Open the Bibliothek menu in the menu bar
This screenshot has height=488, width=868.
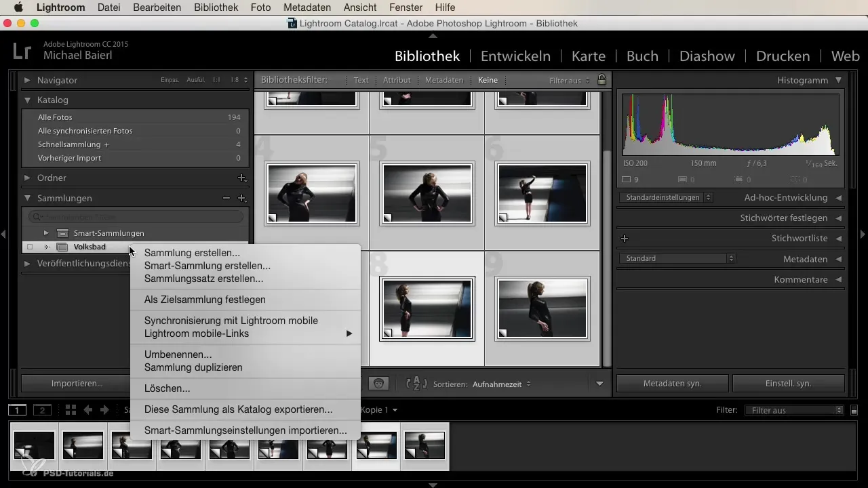click(x=216, y=7)
